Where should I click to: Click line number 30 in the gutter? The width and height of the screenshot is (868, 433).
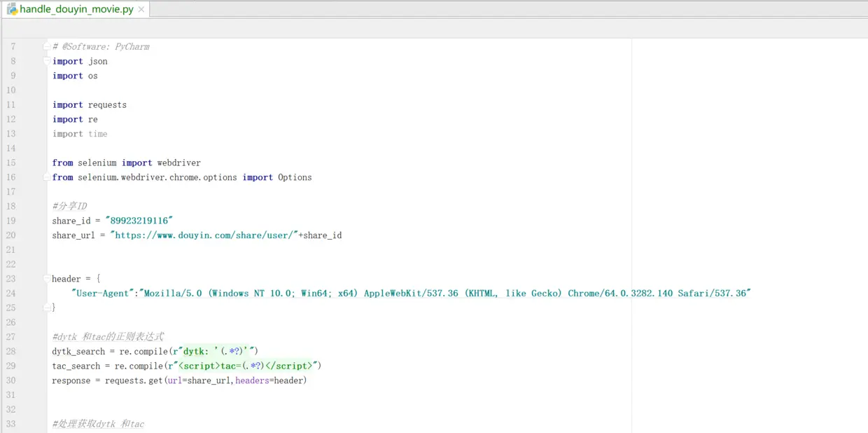10,380
